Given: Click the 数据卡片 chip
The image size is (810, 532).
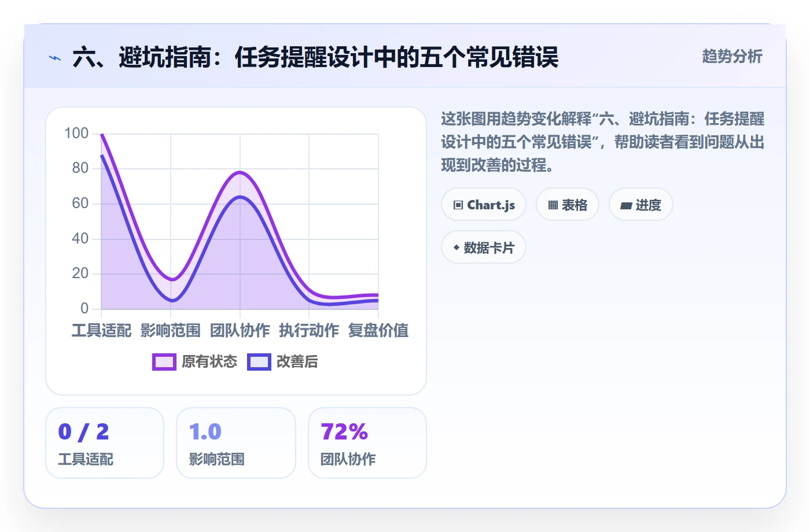Looking at the screenshot, I should 484,247.
